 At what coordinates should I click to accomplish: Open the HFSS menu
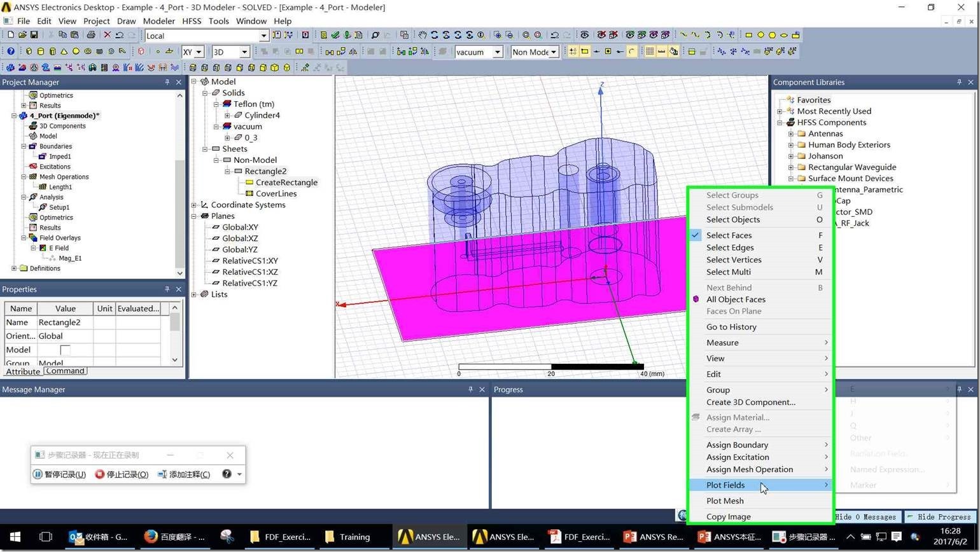tap(192, 21)
